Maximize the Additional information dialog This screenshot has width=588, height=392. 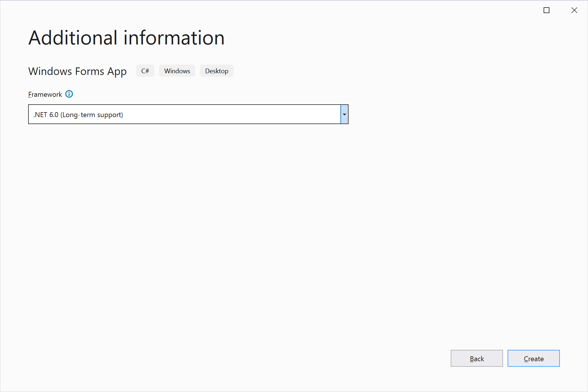[x=546, y=10]
